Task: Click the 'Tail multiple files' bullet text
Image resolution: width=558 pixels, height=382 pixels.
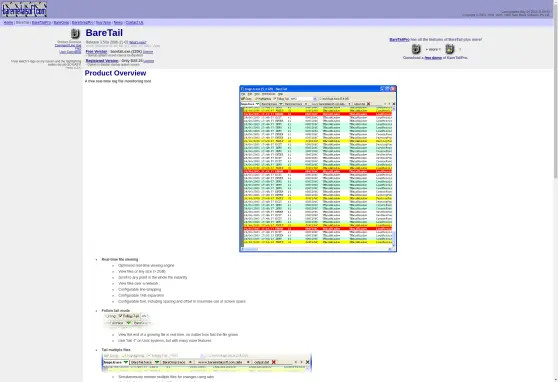Action: (x=116, y=350)
